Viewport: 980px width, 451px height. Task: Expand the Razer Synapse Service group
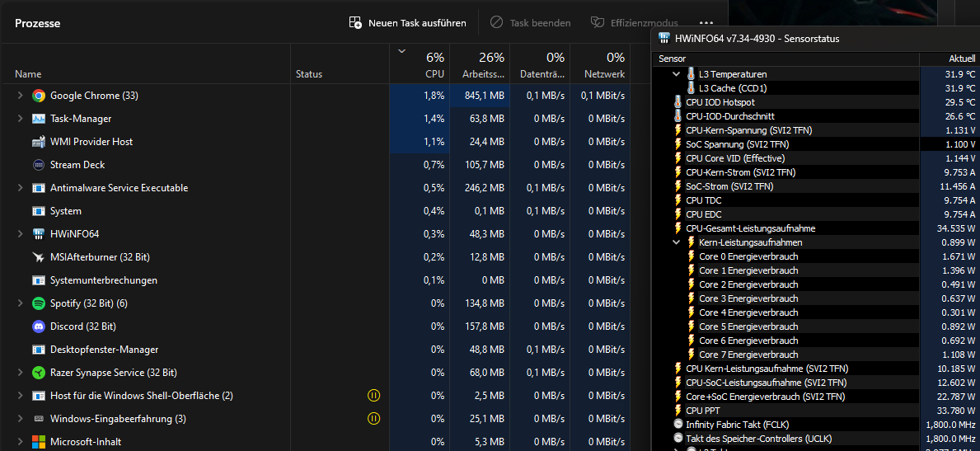pos(20,373)
